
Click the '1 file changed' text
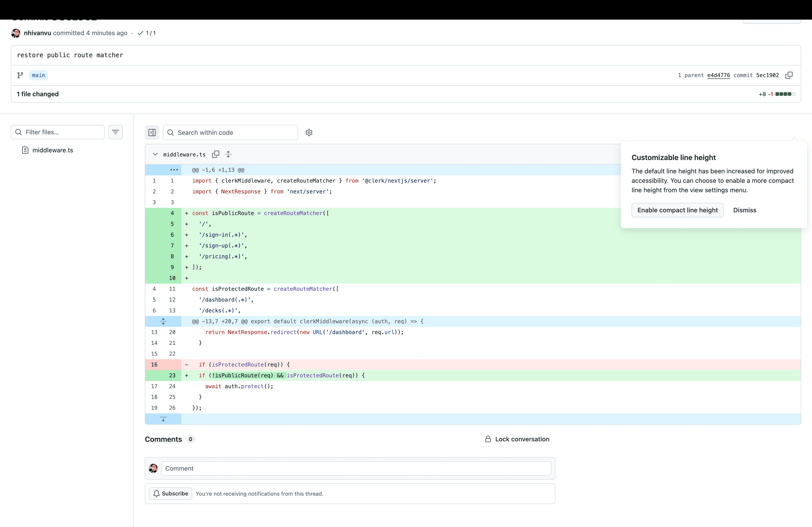(x=38, y=94)
